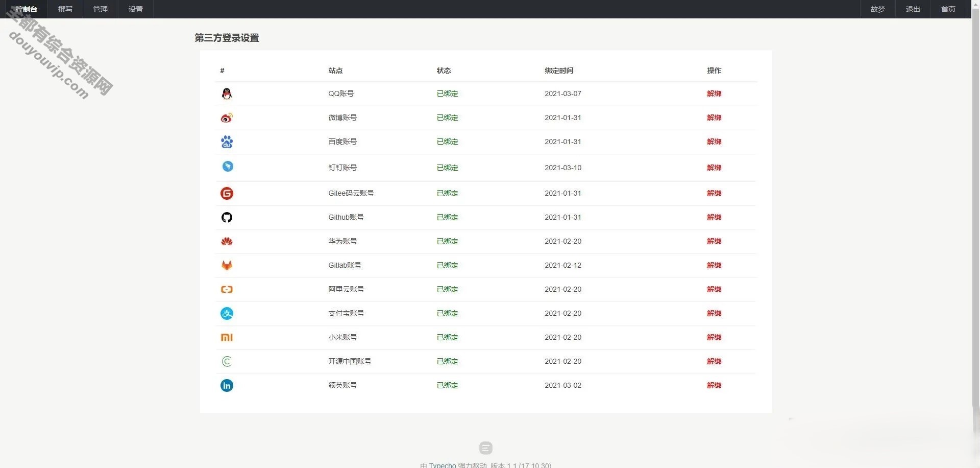Click the 站点 column header
The image size is (980, 468).
point(335,71)
